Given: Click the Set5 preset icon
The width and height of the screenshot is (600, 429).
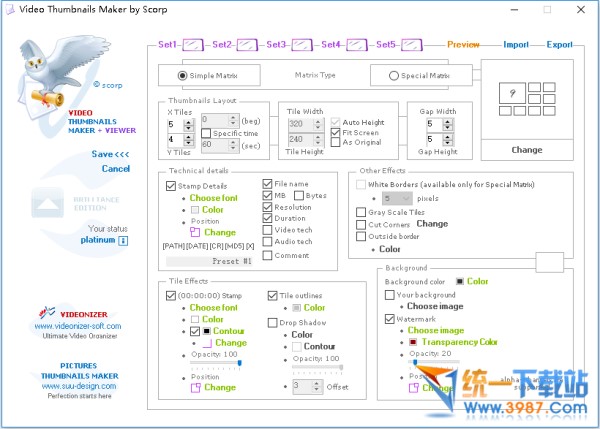Looking at the screenshot, I should pyautogui.click(x=412, y=44).
